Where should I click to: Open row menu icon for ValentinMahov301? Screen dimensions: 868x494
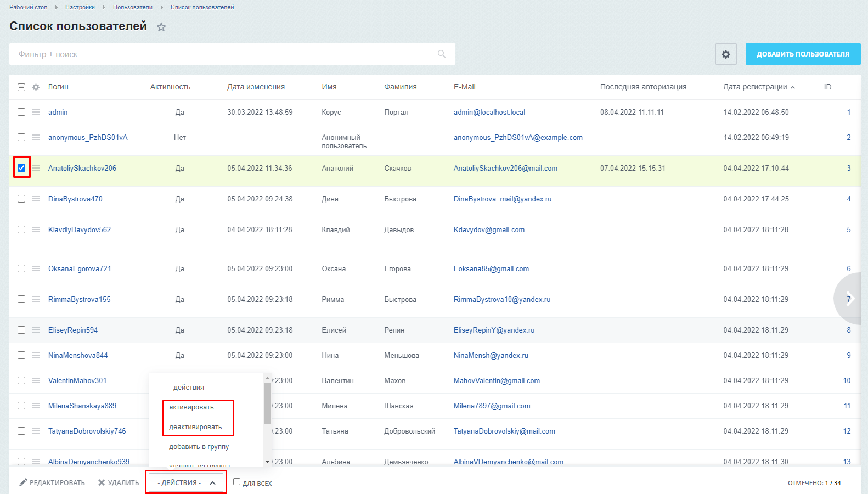pyautogui.click(x=36, y=380)
